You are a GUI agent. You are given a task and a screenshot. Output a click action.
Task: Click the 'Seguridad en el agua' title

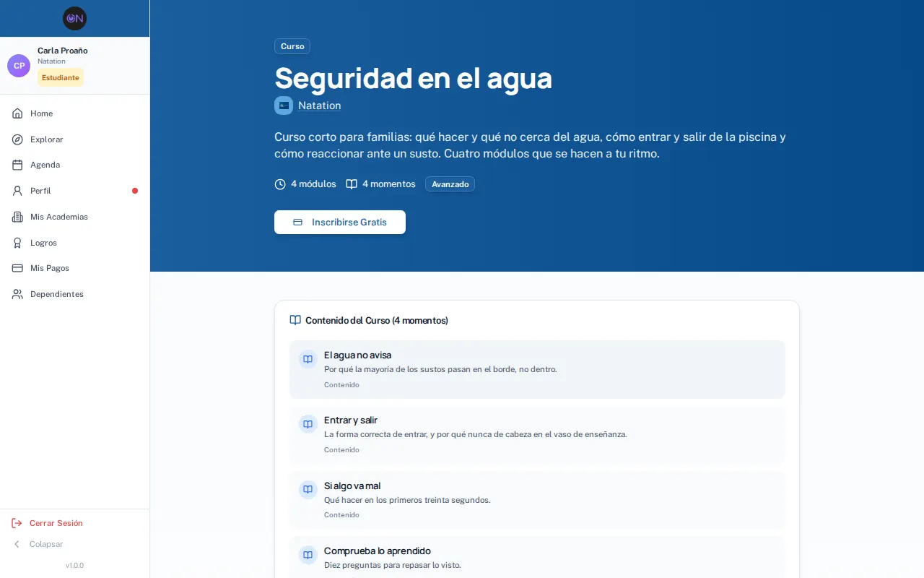414,77
